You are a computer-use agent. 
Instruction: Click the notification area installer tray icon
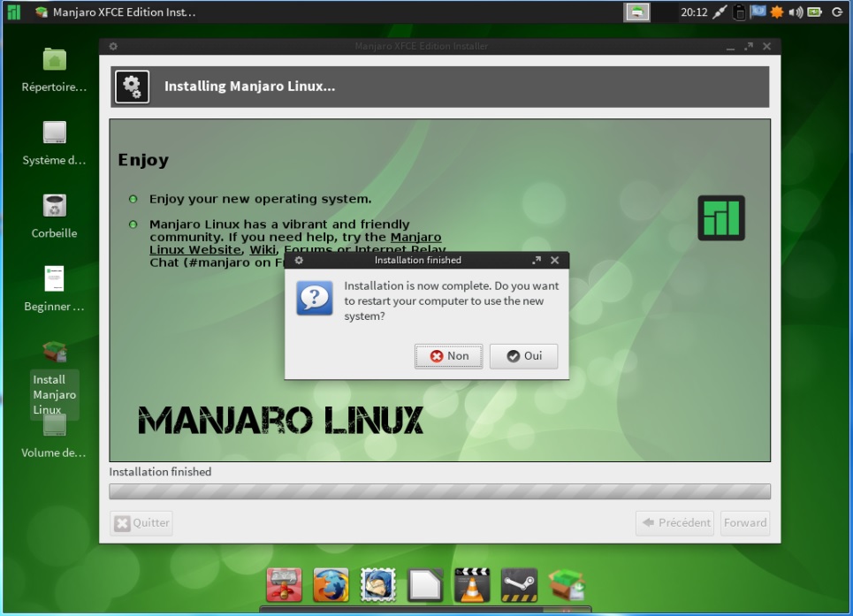tap(636, 12)
